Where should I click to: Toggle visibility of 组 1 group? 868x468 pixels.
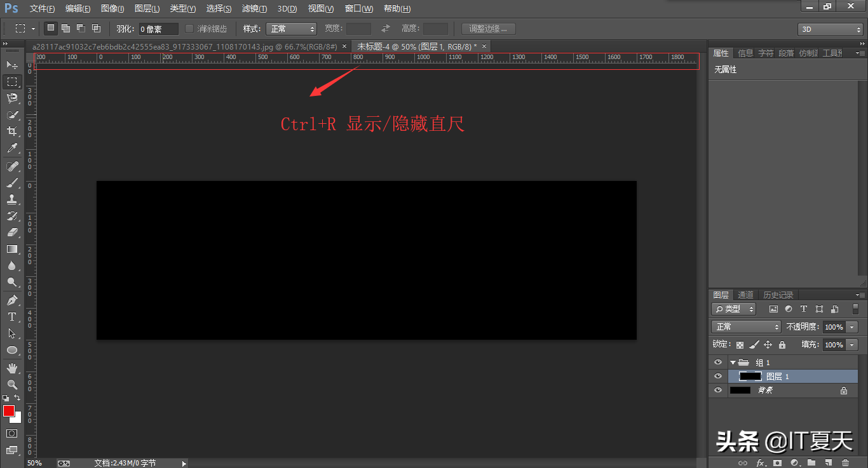pos(718,363)
